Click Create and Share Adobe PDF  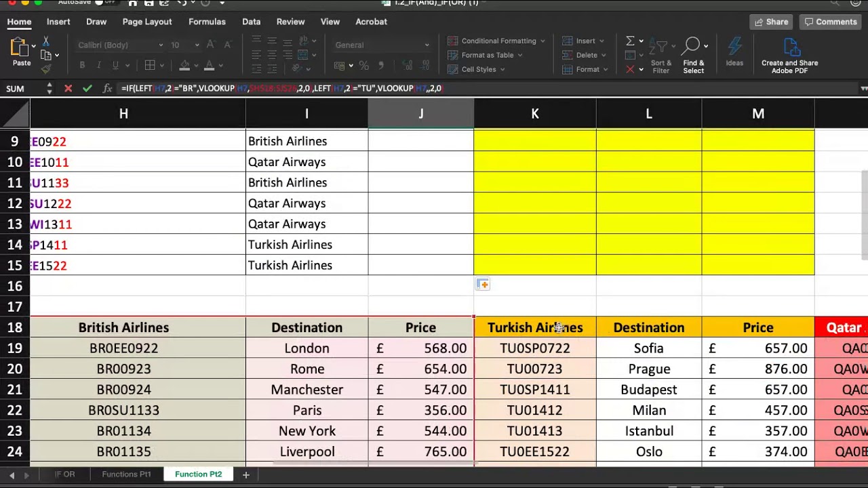790,56
